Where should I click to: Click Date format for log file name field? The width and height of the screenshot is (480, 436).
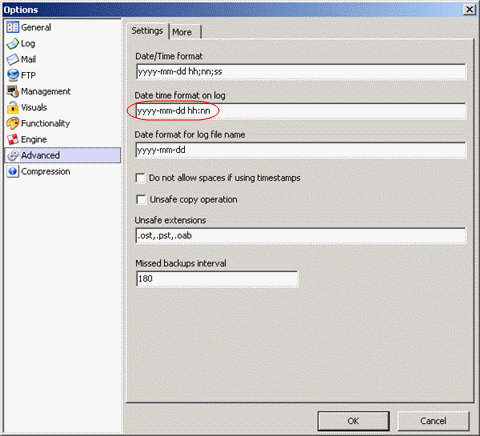coord(301,150)
